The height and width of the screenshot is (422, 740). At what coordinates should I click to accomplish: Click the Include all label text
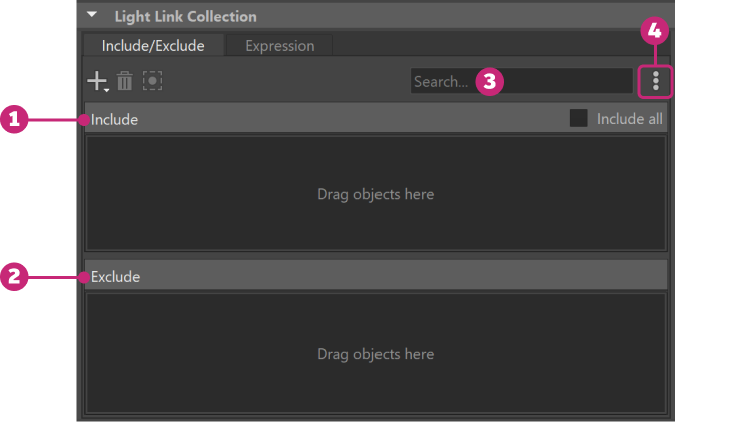(x=629, y=119)
